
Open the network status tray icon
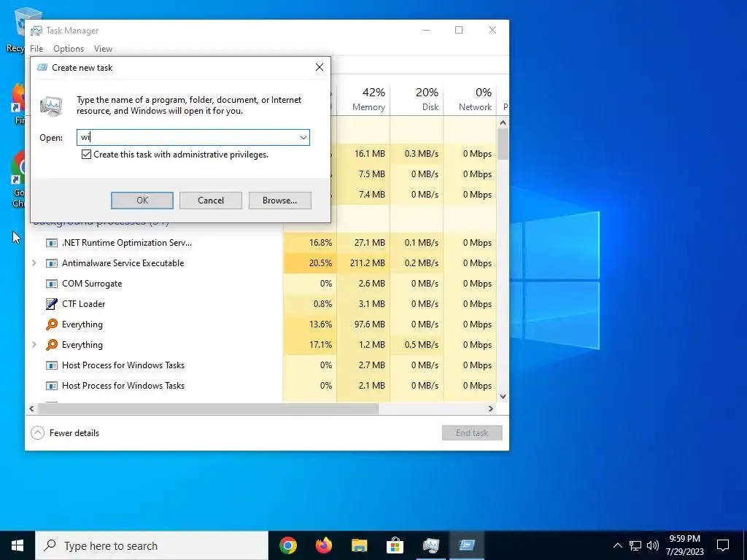point(635,545)
